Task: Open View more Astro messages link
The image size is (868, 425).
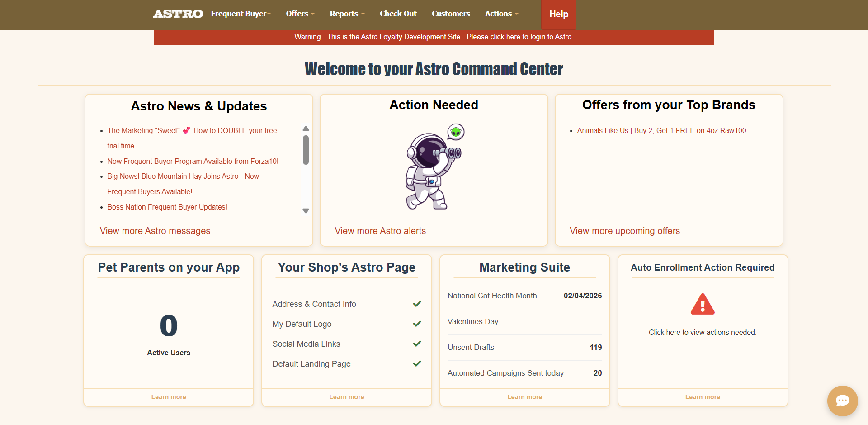Action: coord(155,231)
